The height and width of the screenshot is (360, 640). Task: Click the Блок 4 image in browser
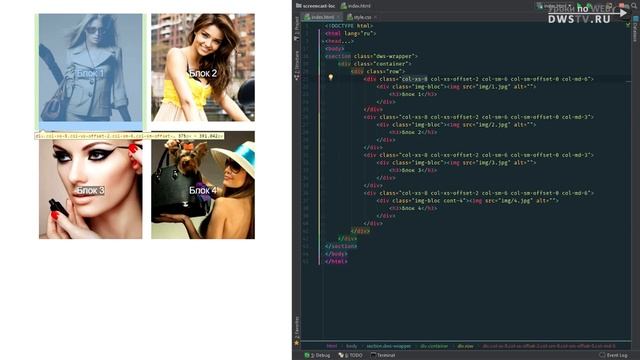coord(203,185)
